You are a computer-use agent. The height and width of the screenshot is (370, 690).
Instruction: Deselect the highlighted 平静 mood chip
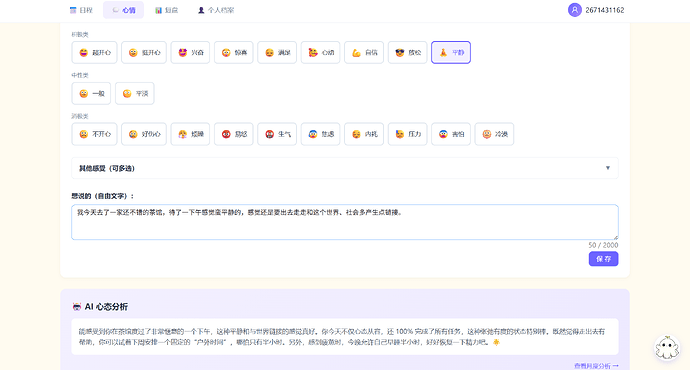click(x=451, y=52)
